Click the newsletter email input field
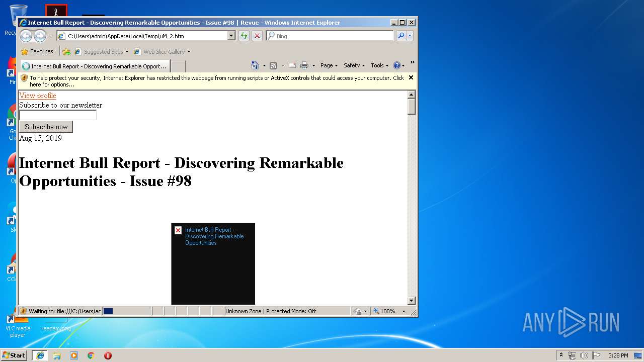 point(58,115)
